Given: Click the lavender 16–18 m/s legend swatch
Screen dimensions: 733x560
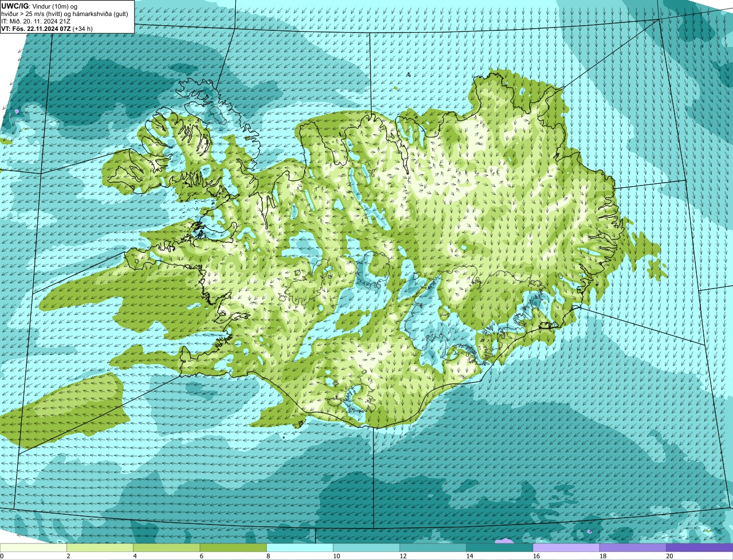Looking at the screenshot, I should pos(566,548).
